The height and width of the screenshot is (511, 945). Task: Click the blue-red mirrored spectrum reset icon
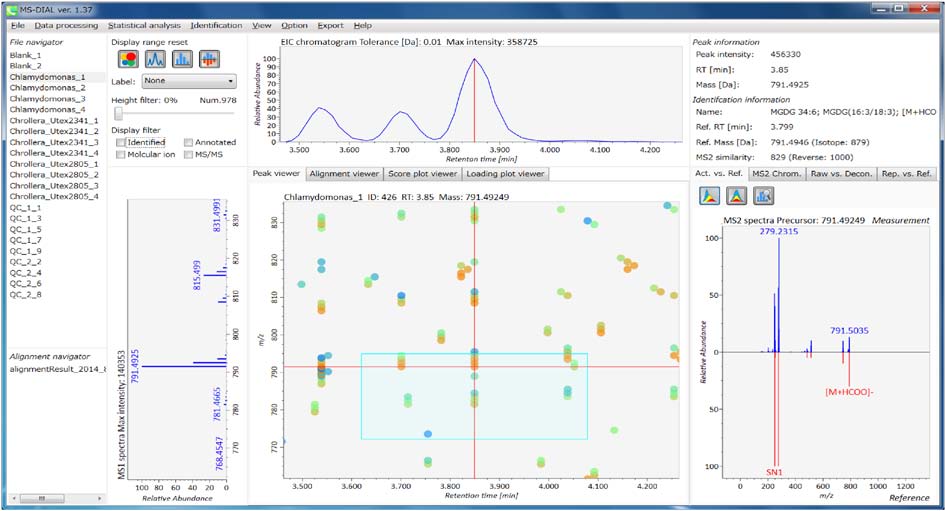[209, 59]
